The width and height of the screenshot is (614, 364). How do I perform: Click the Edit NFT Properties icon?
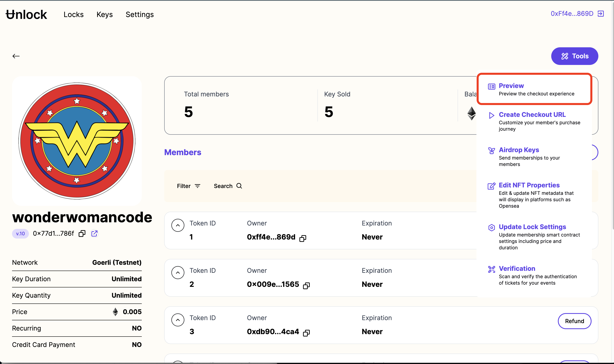pos(491,185)
